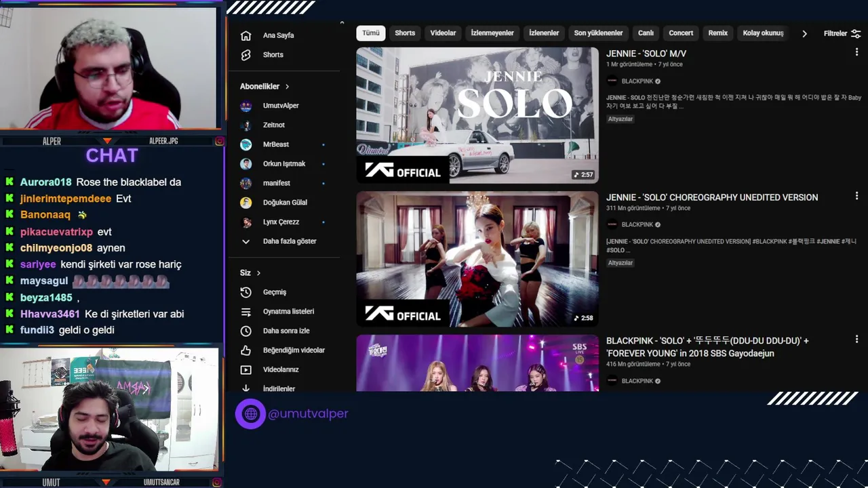The width and height of the screenshot is (868, 488).
Task: Select the Canlı filter chip
Action: tap(646, 33)
